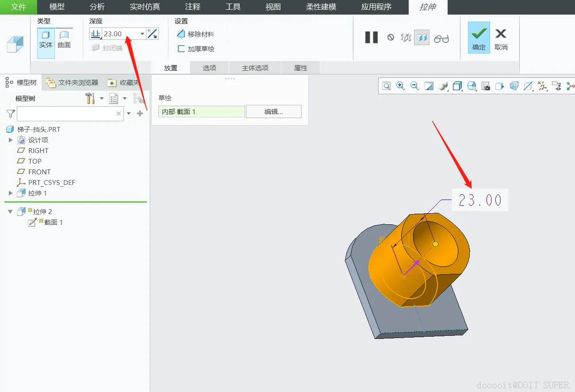Clear the model tree search with X

point(119,113)
